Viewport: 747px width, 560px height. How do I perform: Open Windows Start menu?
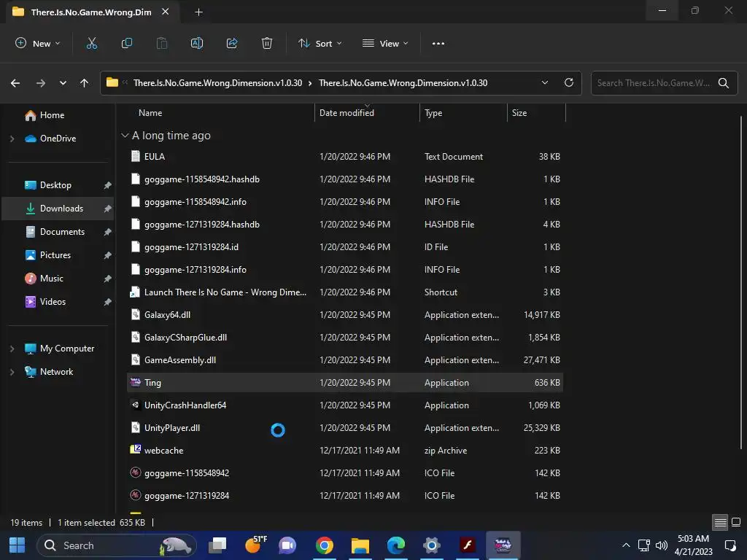18,545
